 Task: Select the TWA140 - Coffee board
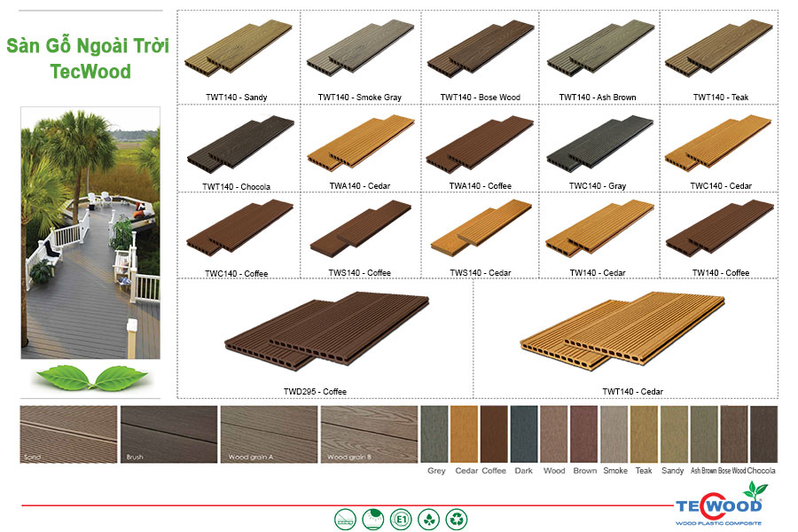coord(480,144)
